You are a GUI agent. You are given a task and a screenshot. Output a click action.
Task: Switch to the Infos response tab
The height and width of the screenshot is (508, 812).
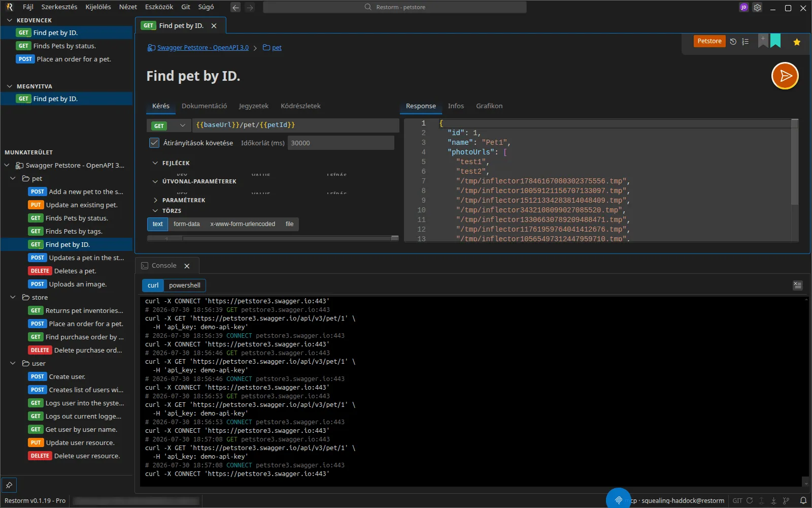456,106
